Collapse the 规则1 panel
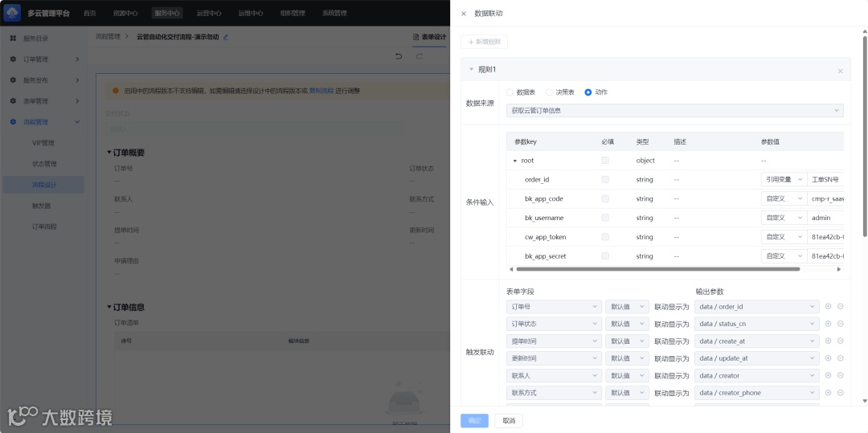This screenshot has height=433, width=868. pos(471,70)
